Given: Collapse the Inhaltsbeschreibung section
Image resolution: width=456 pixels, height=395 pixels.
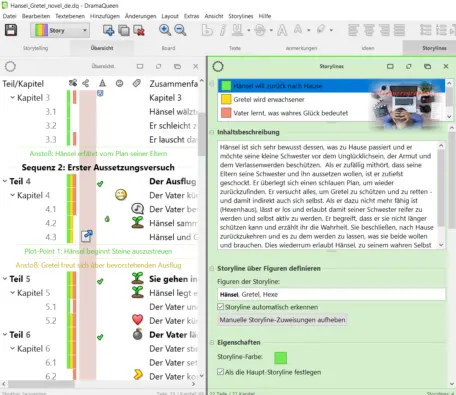Looking at the screenshot, I should coord(211,132).
